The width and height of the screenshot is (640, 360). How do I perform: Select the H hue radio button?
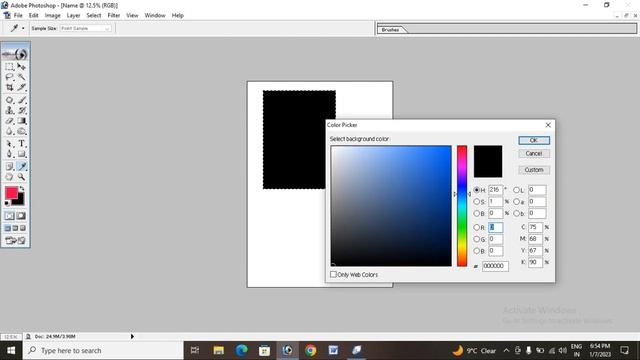476,190
